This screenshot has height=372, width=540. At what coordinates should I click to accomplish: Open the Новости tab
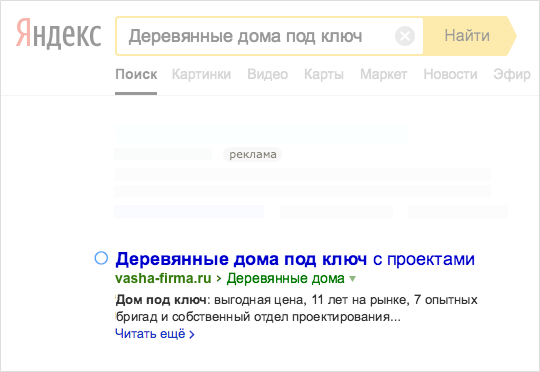pyautogui.click(x=450, y=74)
